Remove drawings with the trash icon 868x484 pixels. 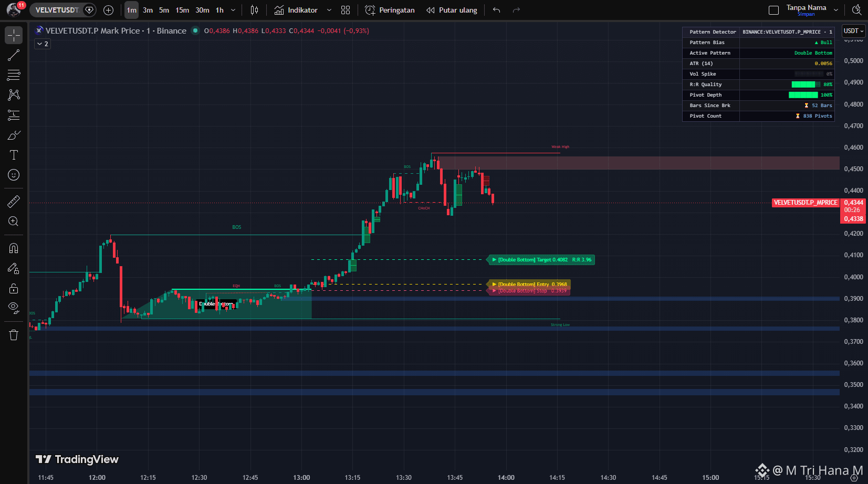[14, 335]
